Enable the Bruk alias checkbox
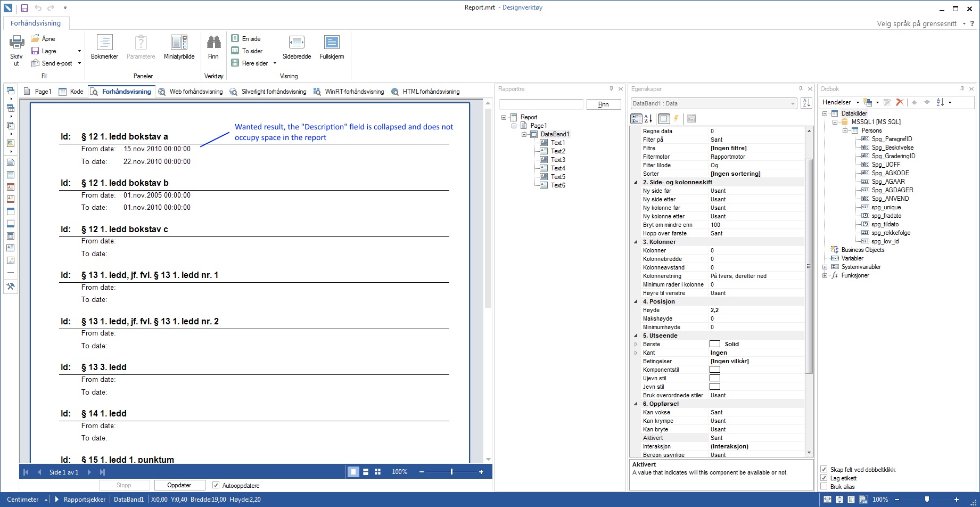This screenshot has width=980, height=507. click(824, 487)
